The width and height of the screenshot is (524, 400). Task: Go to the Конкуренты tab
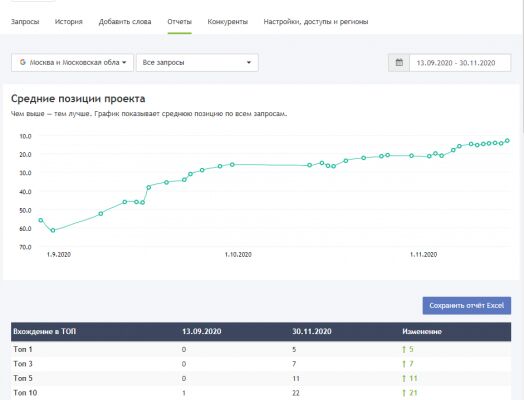click(x=228, y=22)
